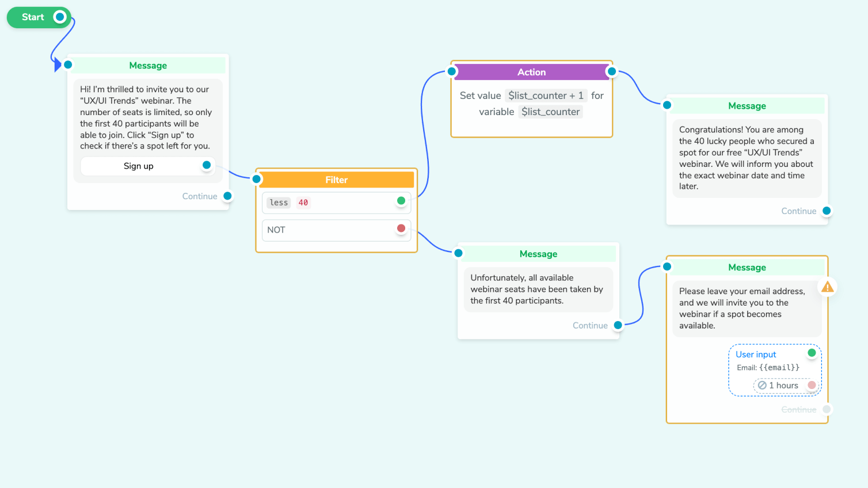Select the Congratulations Message block header
The width and height of the screenshot is (868, 488).
(x=747, y=106)
